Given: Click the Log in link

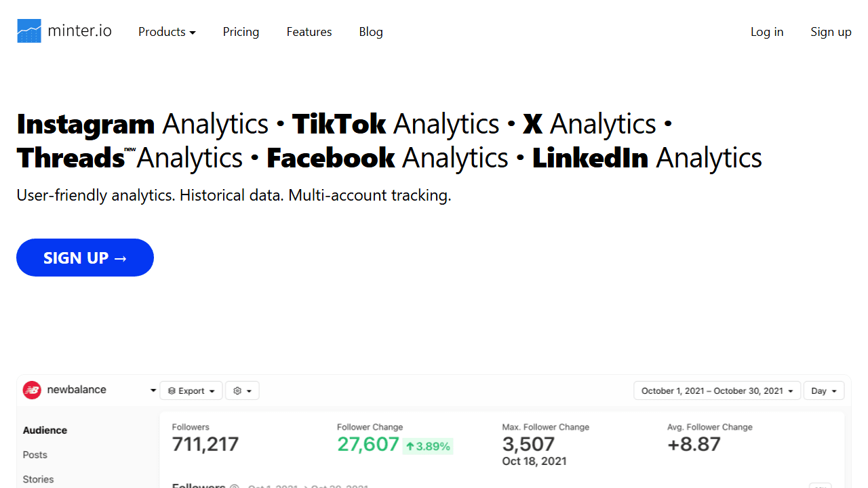Looking at the screenshot, I should 767,32.
